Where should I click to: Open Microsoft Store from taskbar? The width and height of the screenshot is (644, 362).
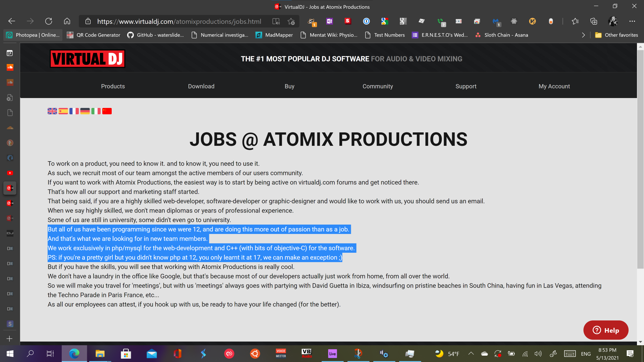pos(126,354)
